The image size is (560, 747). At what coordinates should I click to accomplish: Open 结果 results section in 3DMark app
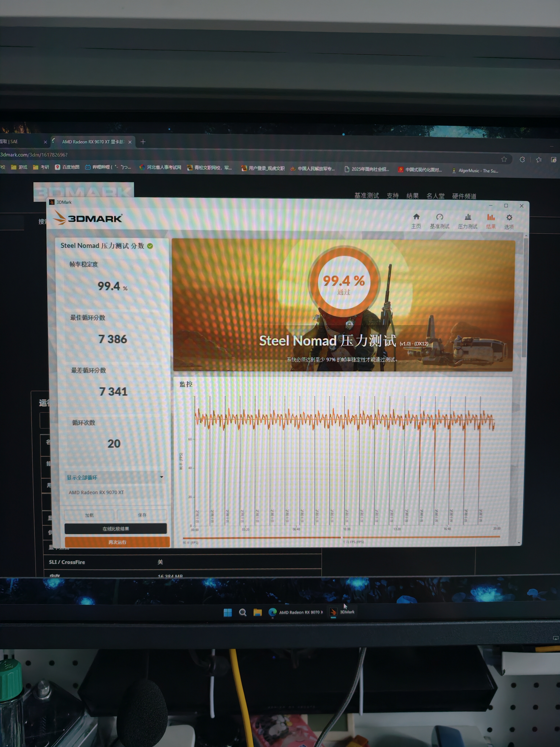[491, 221]
